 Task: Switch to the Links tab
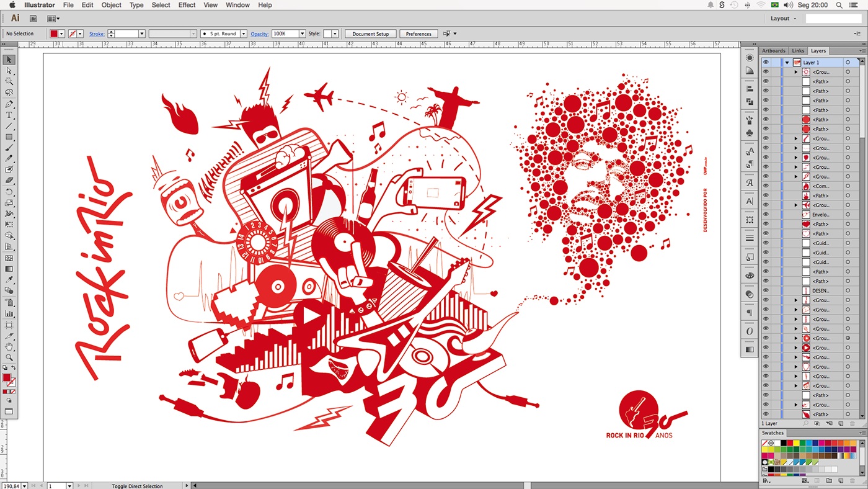[x=798, y=51]
